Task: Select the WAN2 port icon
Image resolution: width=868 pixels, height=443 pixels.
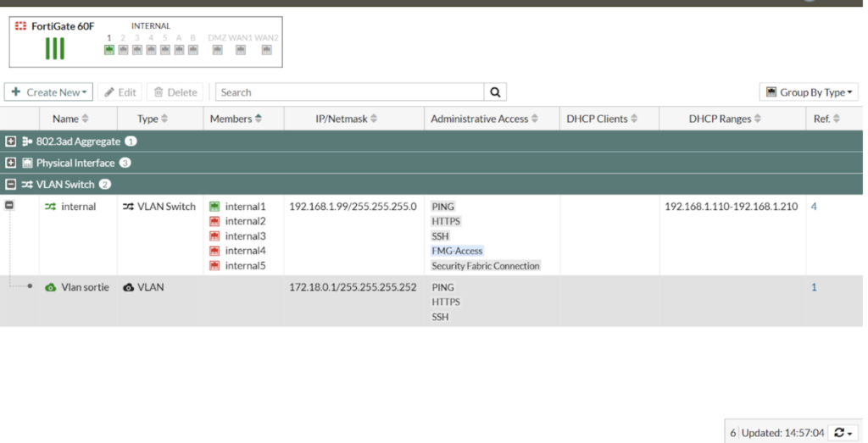Action: (x=266, y=50)
